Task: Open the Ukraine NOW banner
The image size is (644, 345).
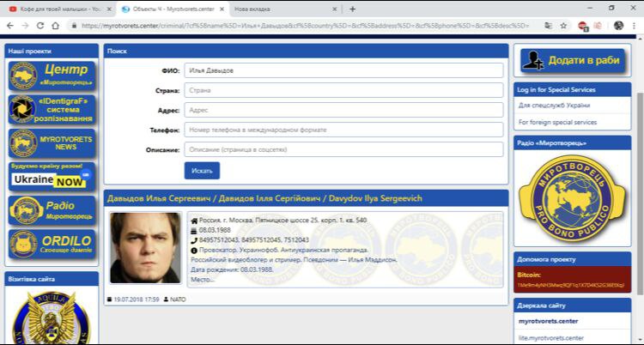Action: pyautogui.click(x=52, y=177)
